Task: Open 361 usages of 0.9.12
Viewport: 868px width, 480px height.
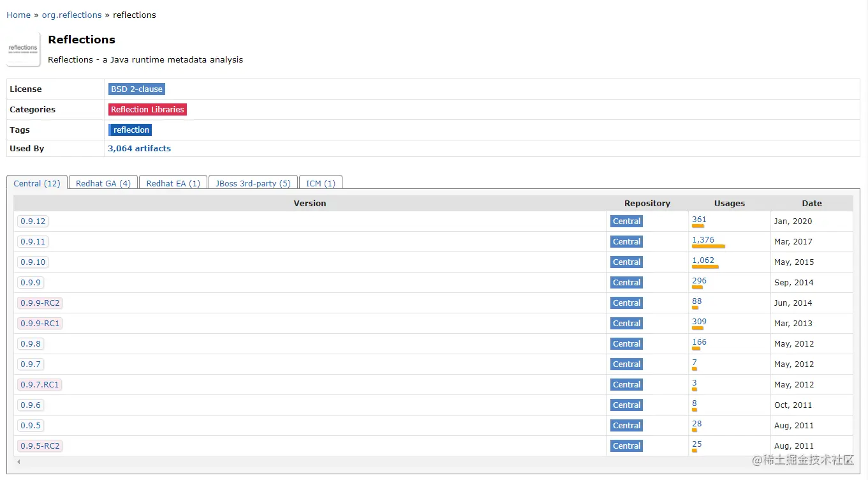Action: coord(699,220)
